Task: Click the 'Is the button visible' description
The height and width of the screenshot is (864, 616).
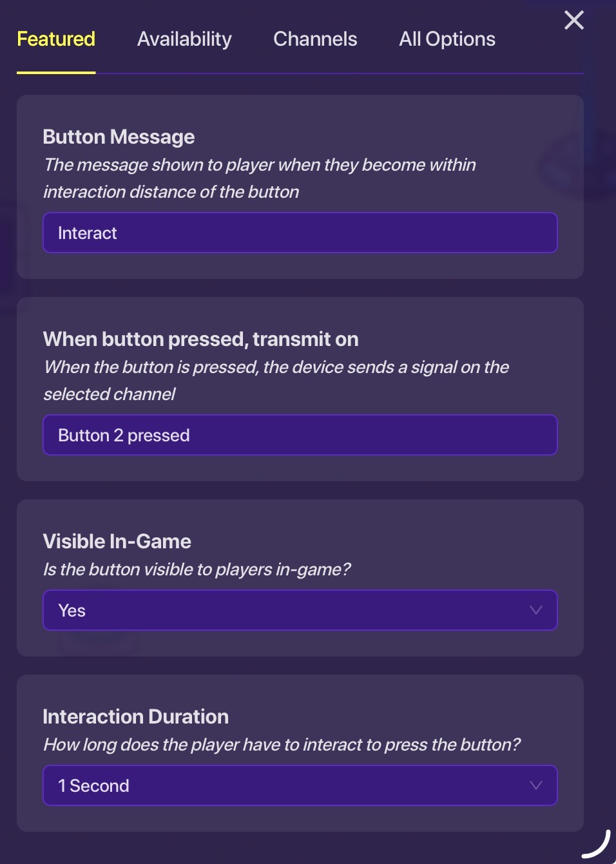Action: point(197,570)
